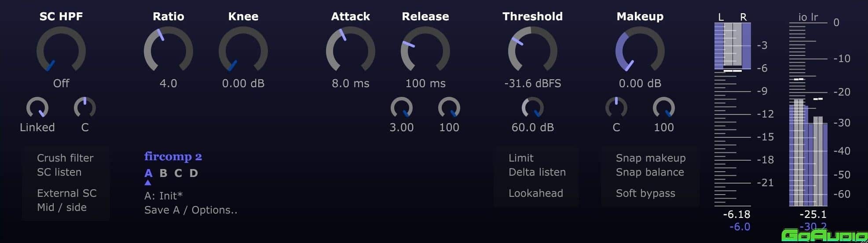This screenshot has height=243, width=868.
Task: Enable Delta listen
Action: click(537, 172)
